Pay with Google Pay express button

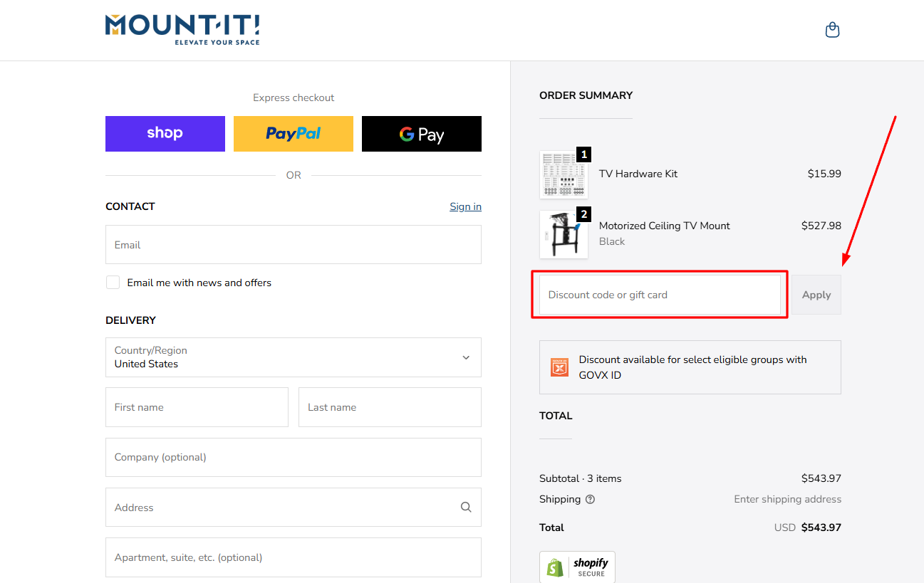(x=422, y=134)
